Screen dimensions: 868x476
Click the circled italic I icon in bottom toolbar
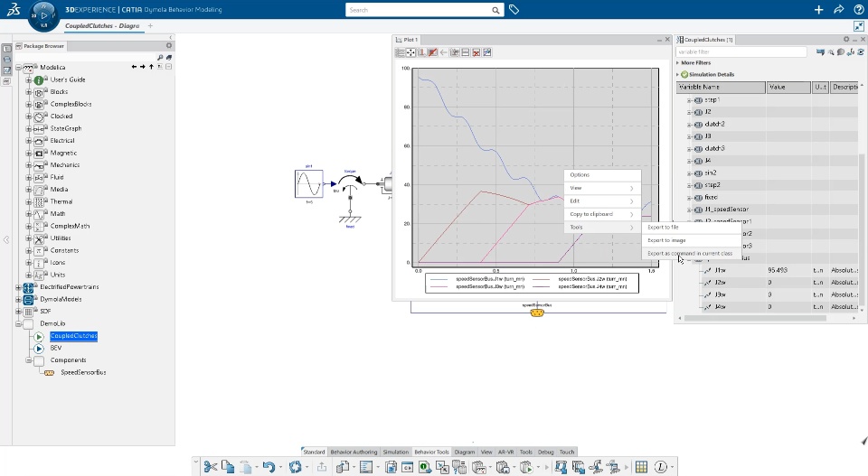pyautogui.click(x=660, y=467)
